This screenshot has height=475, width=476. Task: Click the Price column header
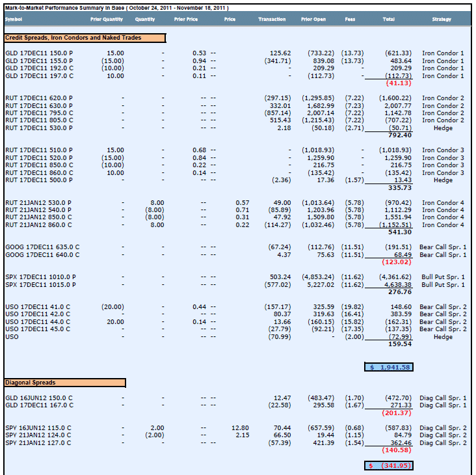point(230,20)
